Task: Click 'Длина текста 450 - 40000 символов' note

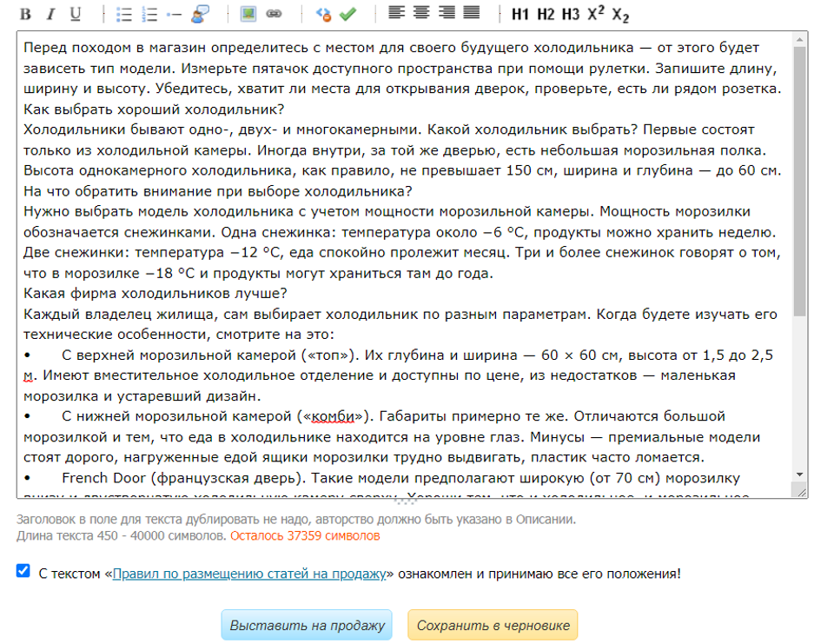Action: tap(122, 536)
